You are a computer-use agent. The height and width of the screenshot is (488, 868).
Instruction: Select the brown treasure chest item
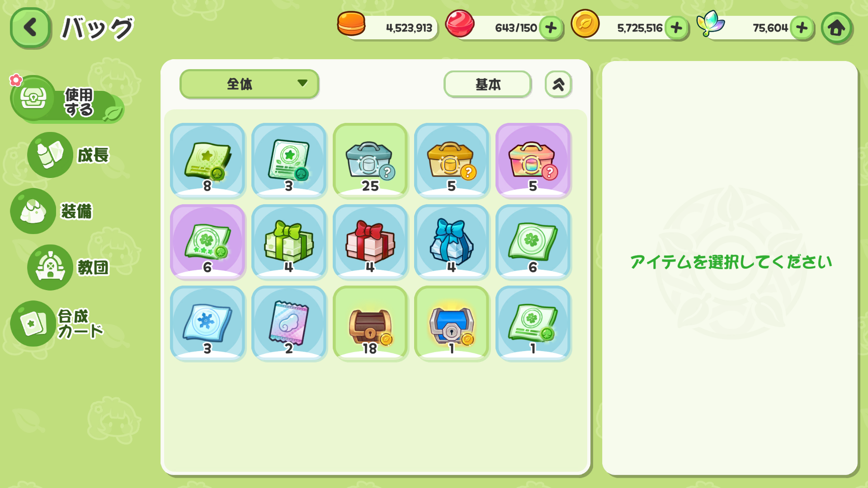[370, 323]
